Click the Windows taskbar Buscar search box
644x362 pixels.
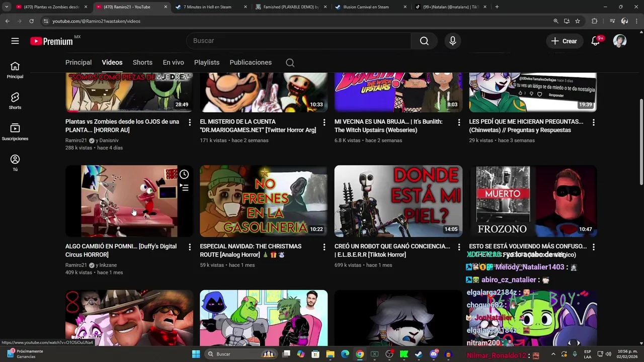242,354
